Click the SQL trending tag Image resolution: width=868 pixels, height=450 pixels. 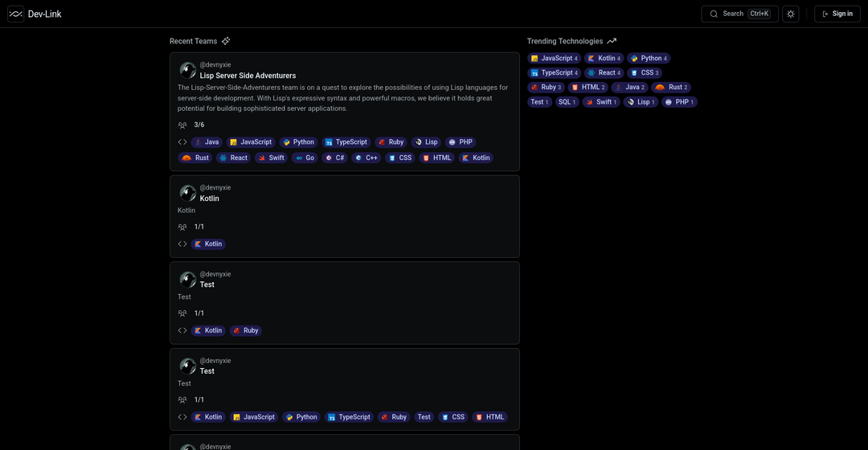(566, 102)
